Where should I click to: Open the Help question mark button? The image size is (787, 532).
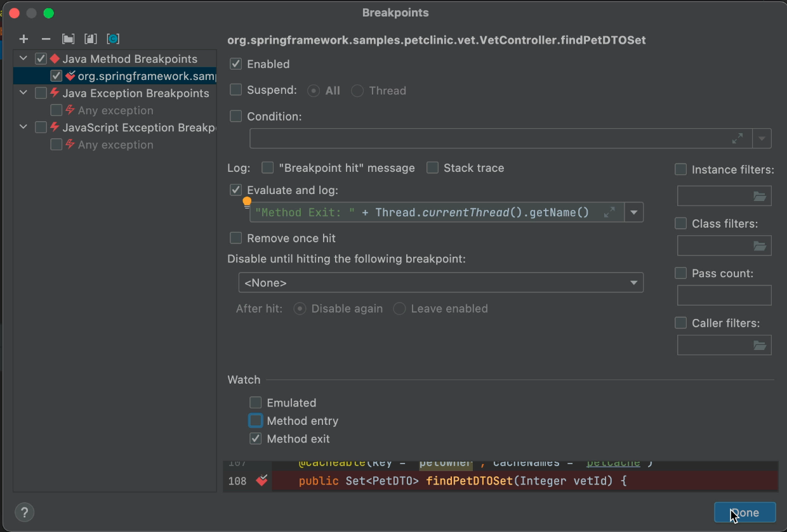coord(24,512)
